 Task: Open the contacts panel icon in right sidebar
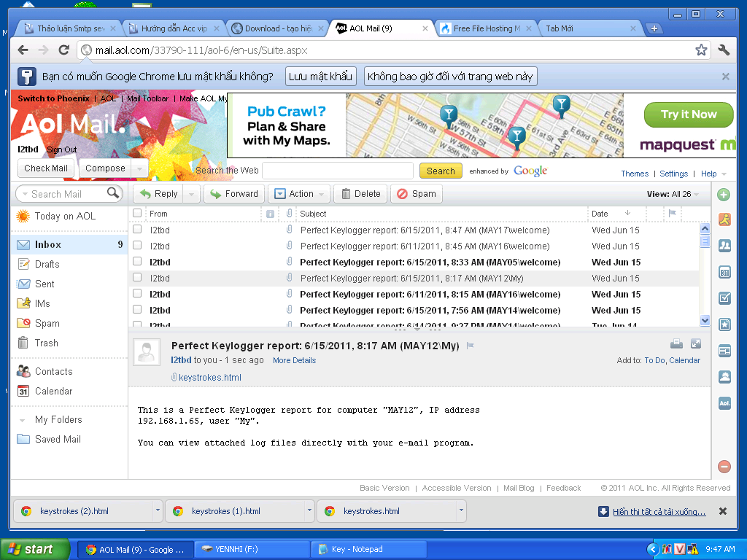pos(724,246)
